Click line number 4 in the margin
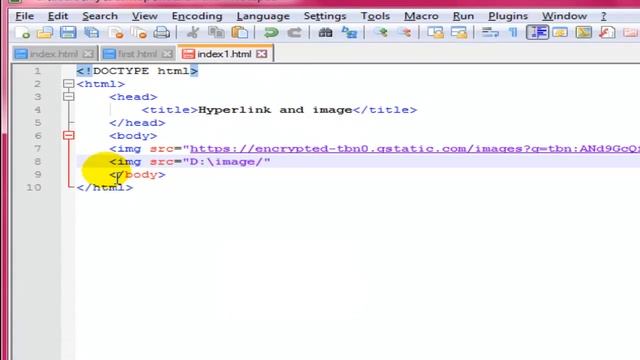 click(38, 110)
